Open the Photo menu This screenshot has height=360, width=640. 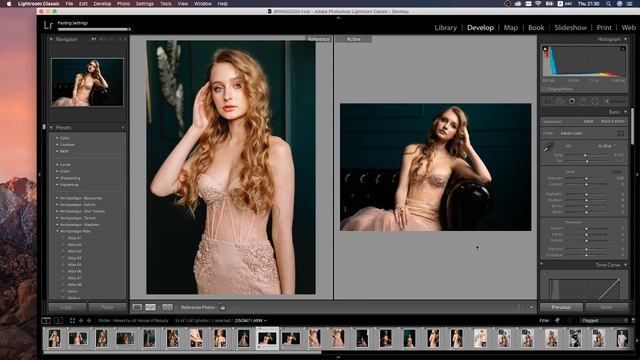pos(123,4)
